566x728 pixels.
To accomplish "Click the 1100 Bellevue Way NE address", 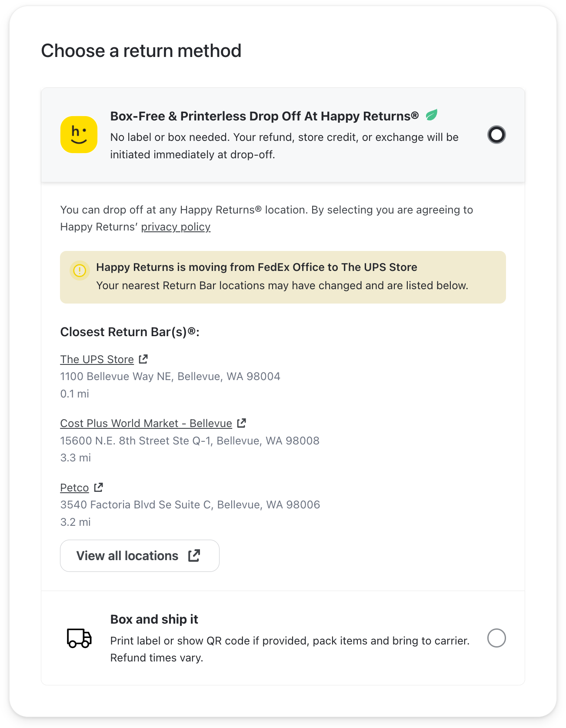I will tap(170, 376).
